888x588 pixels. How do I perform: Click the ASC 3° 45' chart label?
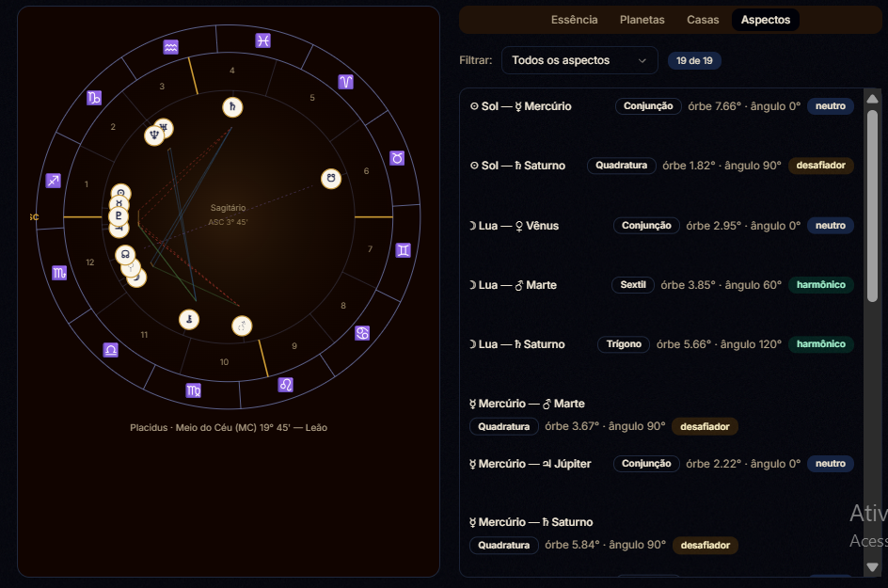(x=228, y=222)
